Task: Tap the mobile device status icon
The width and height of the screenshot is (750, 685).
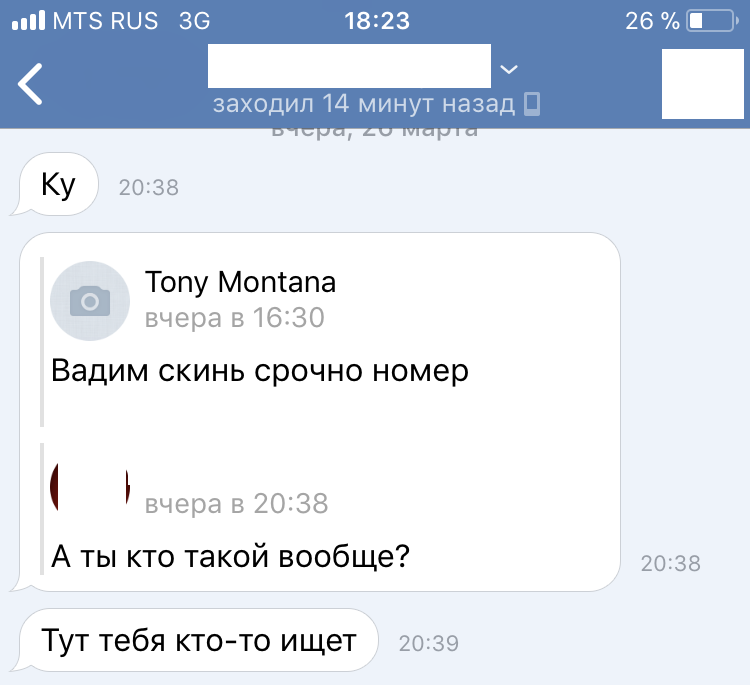Action: (x=533, y=104)
